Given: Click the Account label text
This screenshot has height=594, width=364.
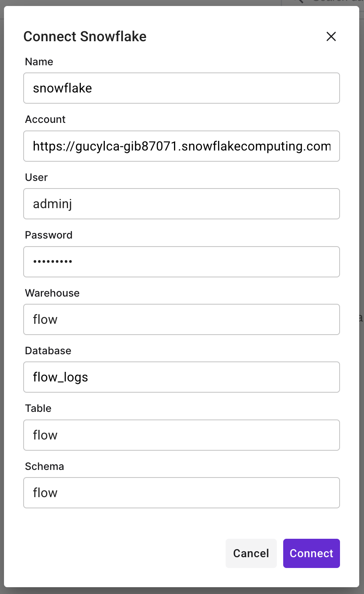Looking at the screenshot, I should [45, 119].
